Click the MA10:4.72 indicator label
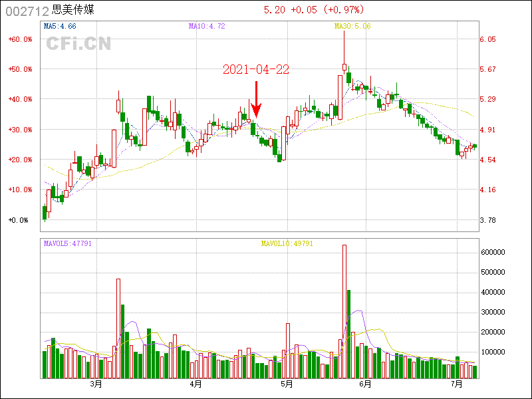The width and height of the screenshot is (532, 399). click(207, 26)
